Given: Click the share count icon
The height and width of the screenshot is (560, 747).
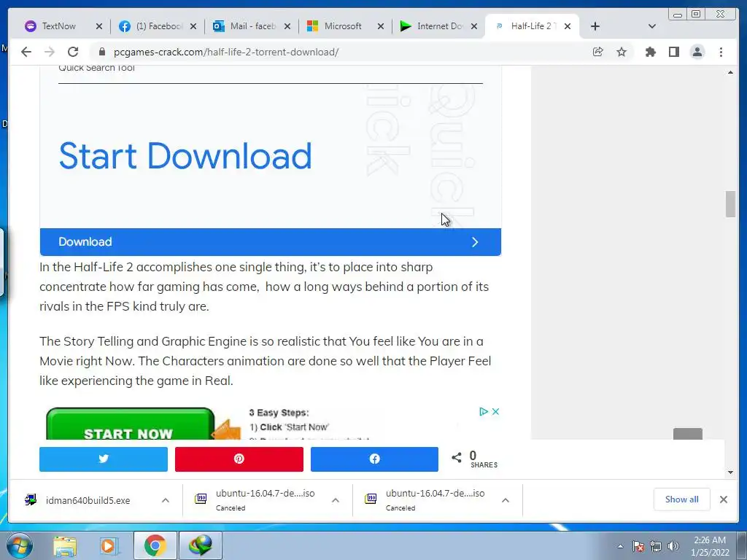Looking at the screenshot, I should coord(457,458).
